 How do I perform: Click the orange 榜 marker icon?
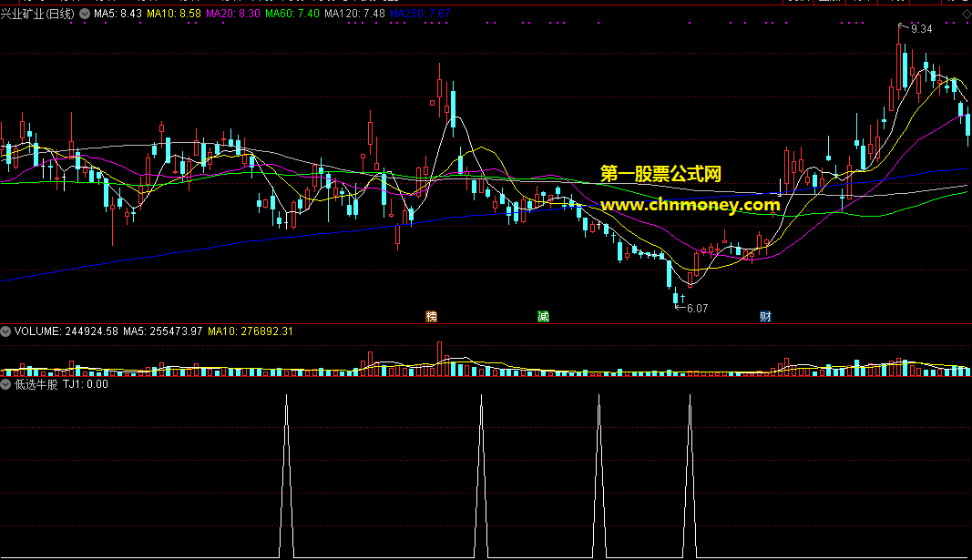(x=432, y=317)
